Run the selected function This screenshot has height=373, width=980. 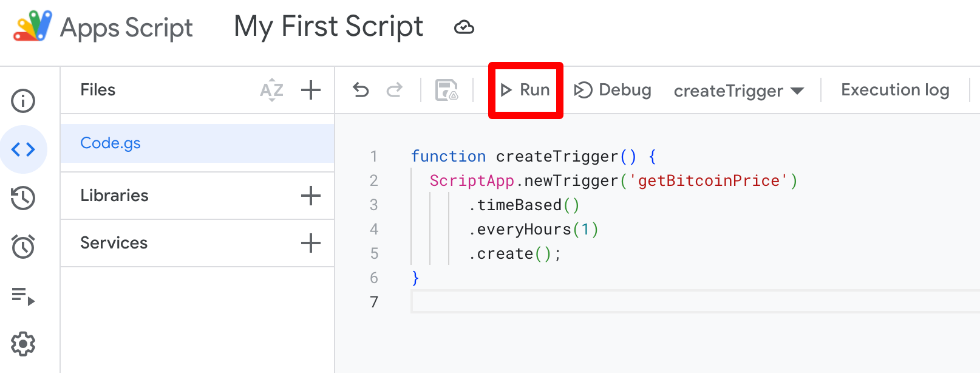click(525, 90)
